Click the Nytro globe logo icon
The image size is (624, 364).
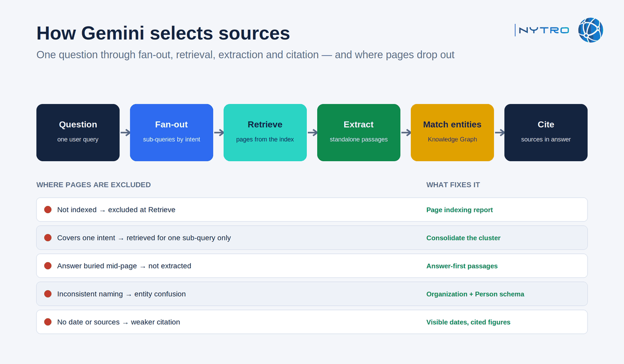coord(590,30)
